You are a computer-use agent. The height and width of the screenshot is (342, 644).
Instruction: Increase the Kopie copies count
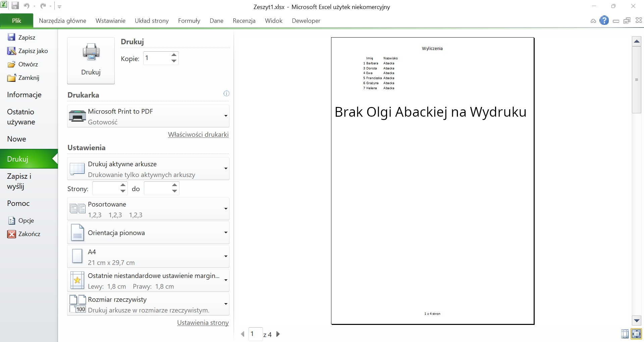click(x=174, y=55)
